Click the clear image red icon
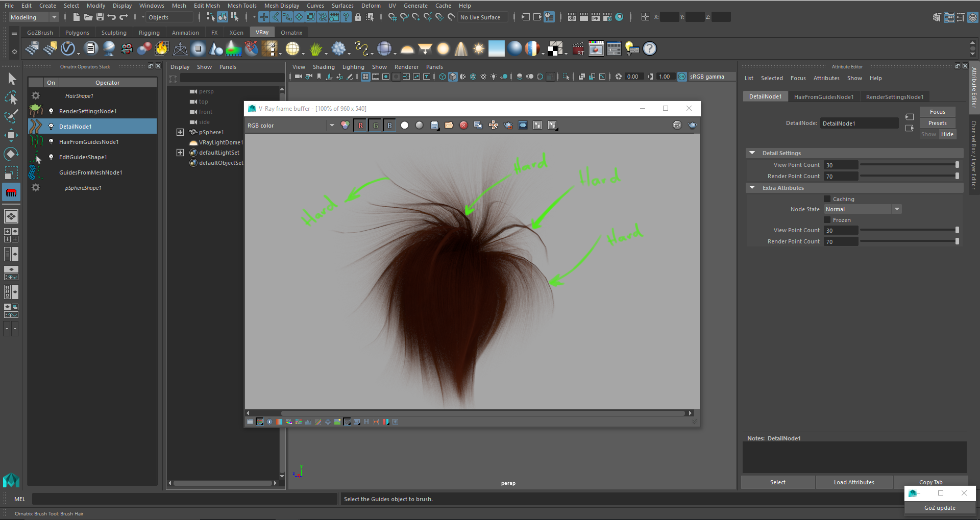Image resolution: width=980 pixels, height=520 pixels. [463, 126]
